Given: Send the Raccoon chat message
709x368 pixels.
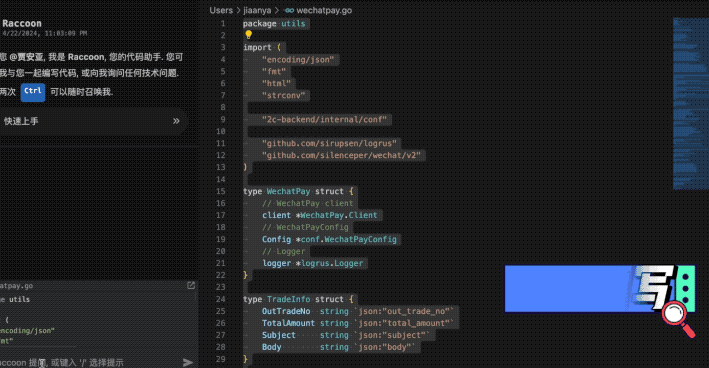Looking at the screenshot, I should (x=188, y=362).
